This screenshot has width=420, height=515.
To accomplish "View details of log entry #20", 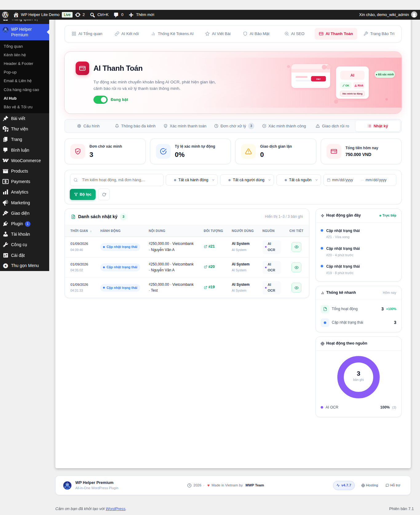I will coord(296,267).
